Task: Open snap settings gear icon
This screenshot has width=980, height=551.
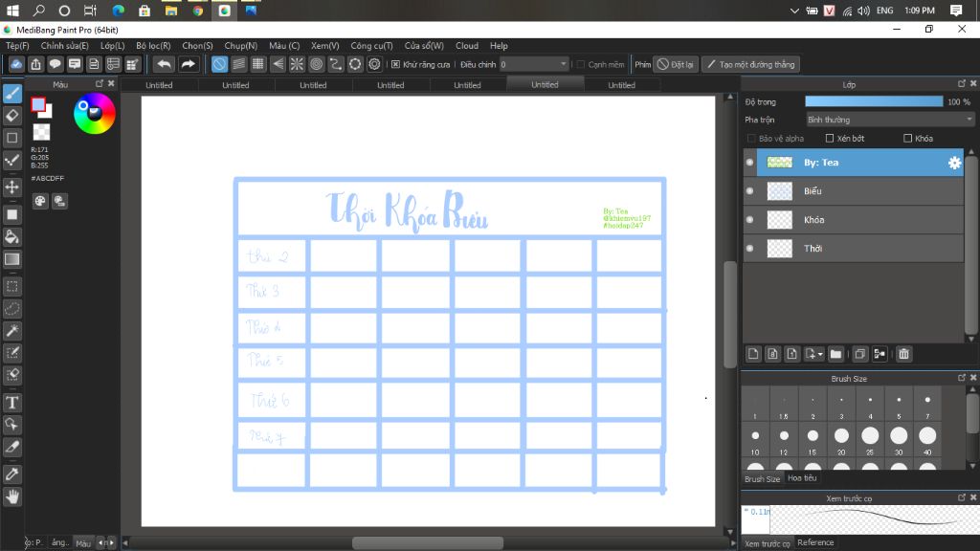Action: (x=374, y=64)
